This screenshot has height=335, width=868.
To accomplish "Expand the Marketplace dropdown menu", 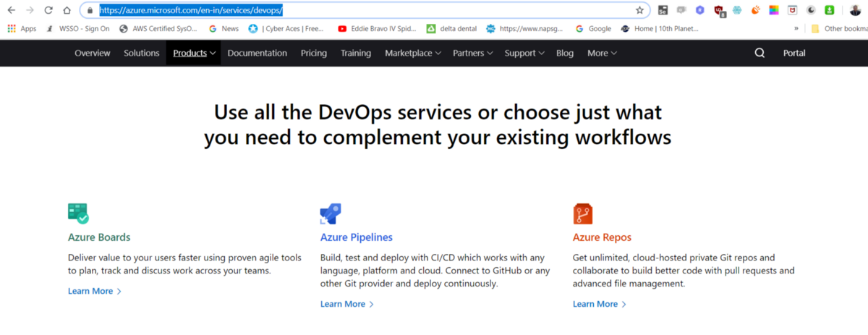I will [x=413, y=53].
